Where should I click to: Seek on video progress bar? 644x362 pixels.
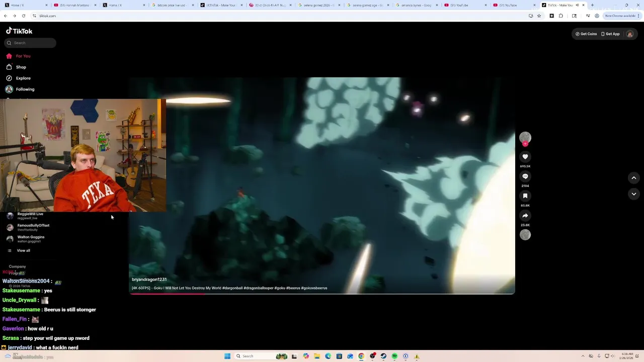(x=322, y=294)
